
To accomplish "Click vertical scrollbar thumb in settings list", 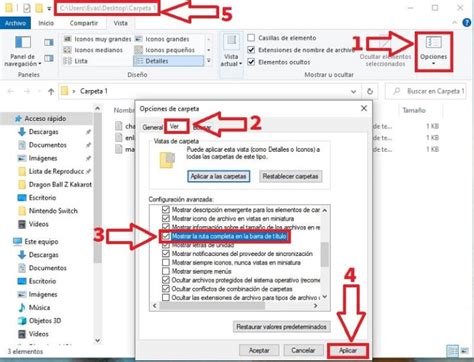I will (x=325, y=254).
